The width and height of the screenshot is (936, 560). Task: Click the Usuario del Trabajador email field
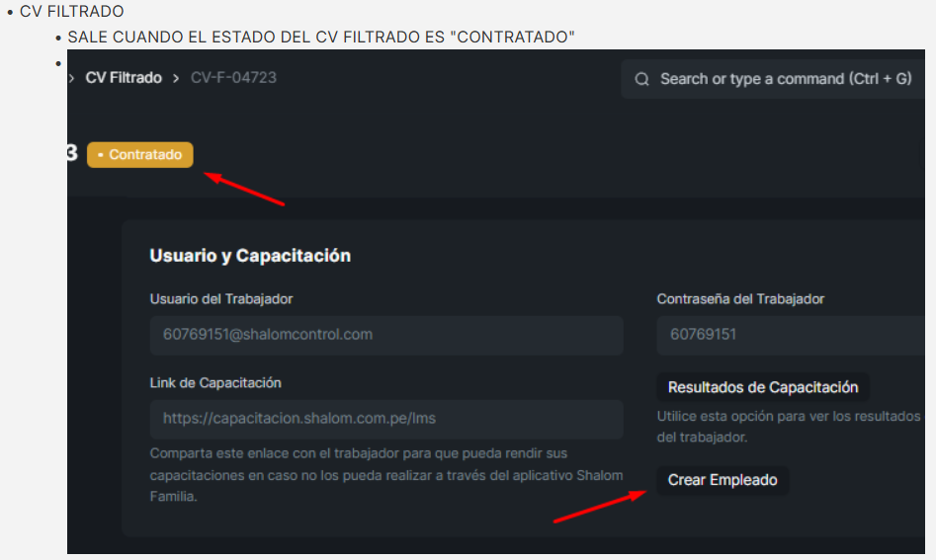[386, 335]
